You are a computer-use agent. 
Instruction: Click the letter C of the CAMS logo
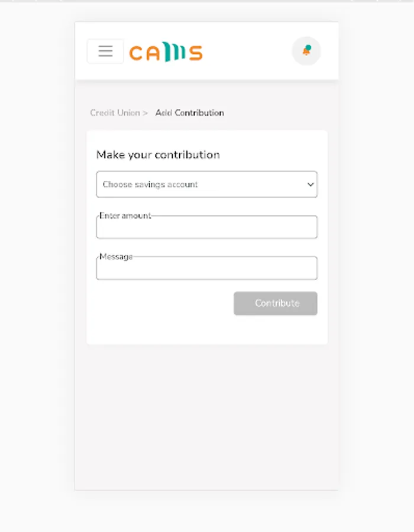click(136, 54)
